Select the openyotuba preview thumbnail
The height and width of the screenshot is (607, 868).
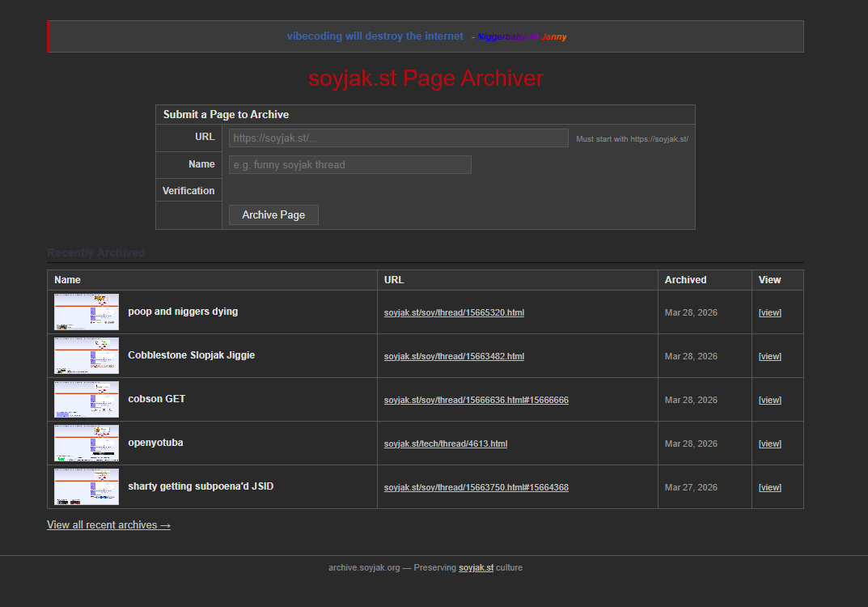(x=87, y=444)
